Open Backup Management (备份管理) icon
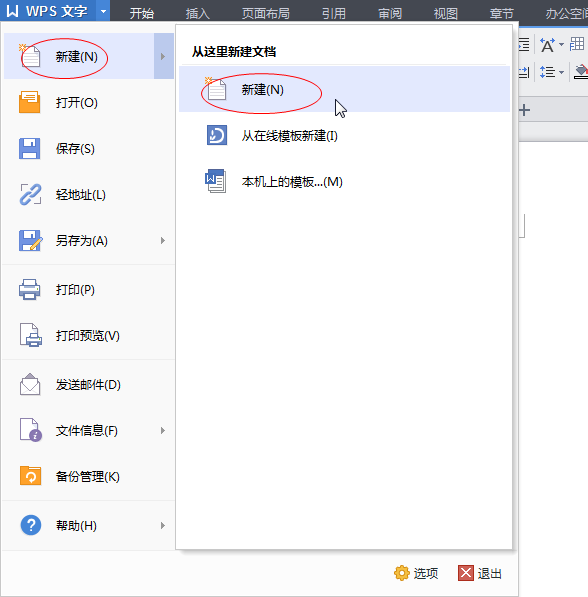Viewport: 588px width, 597px height. pyautogui.click(x=30, y=476)
